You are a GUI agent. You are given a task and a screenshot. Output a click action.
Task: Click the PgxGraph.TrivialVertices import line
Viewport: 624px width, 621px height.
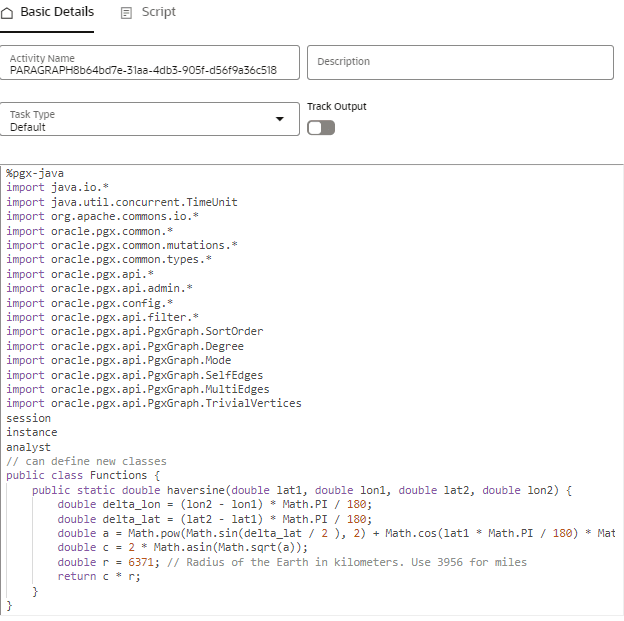point(154,404)
